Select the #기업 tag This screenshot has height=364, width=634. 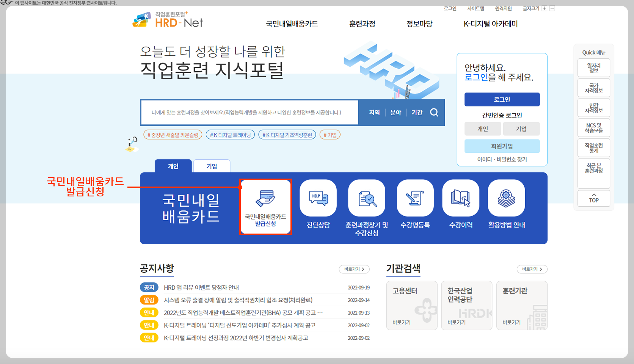330,135
